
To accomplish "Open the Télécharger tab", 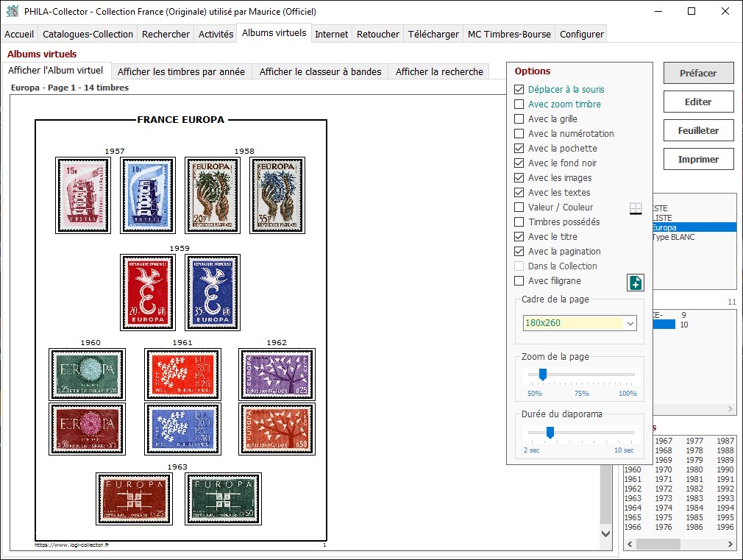I will click(433, 34).
